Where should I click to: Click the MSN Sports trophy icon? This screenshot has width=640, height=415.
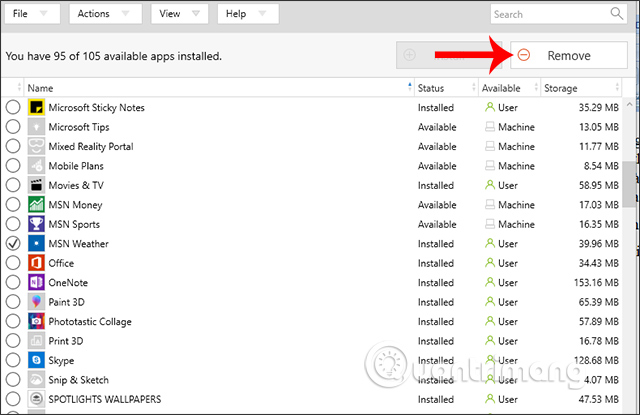tap(36, 224)
